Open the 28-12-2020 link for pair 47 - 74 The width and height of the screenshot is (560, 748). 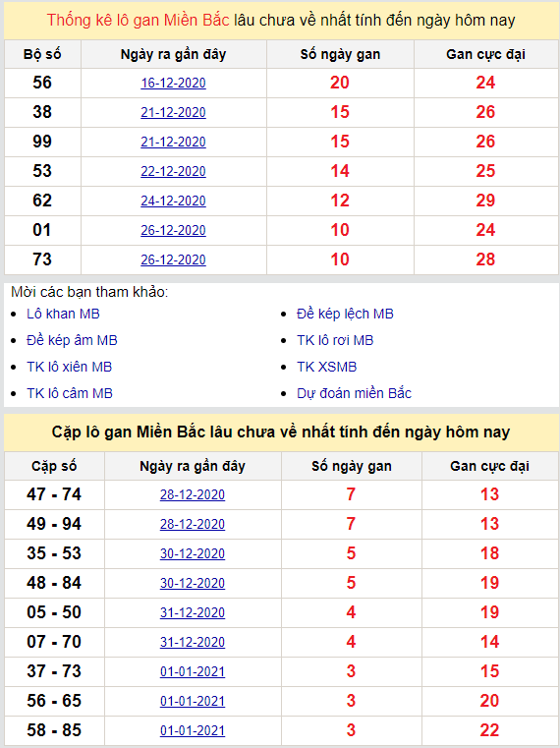click(x=193, y=494)
